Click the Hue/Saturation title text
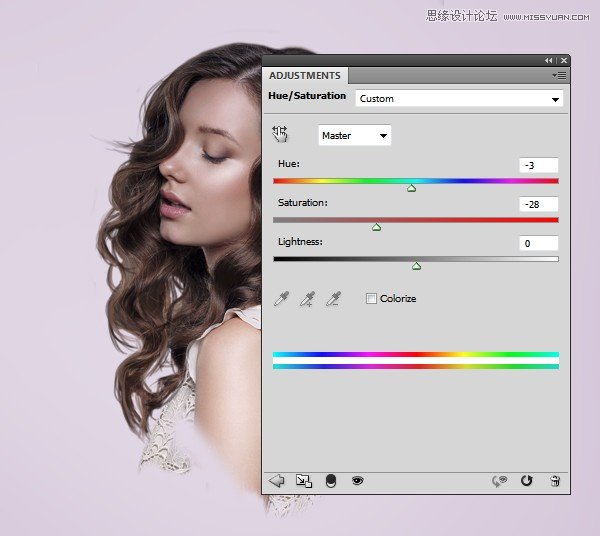The image size is (600, 536). tap(307, 96)
